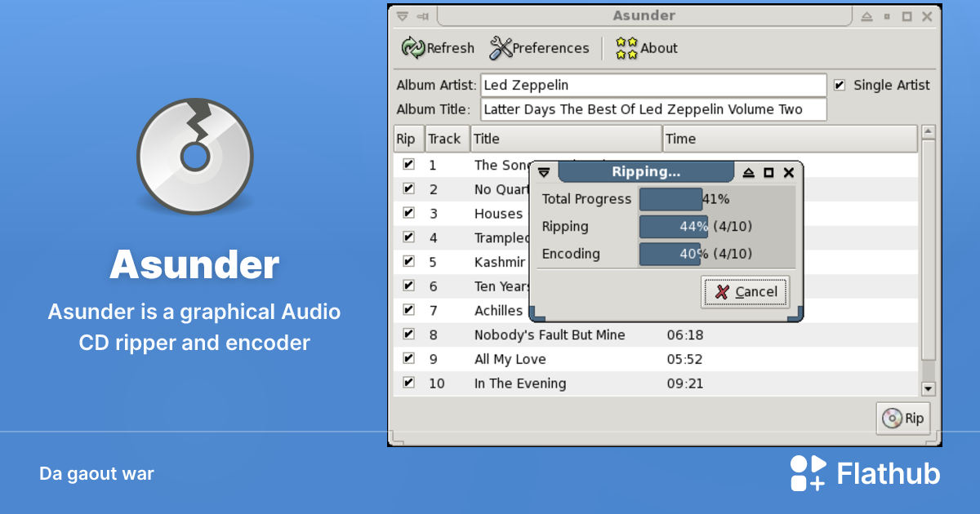The width and height of the screenshot is (980, 514).
Task: Click the broken CD Asunder logo
Action: point(194,155)
